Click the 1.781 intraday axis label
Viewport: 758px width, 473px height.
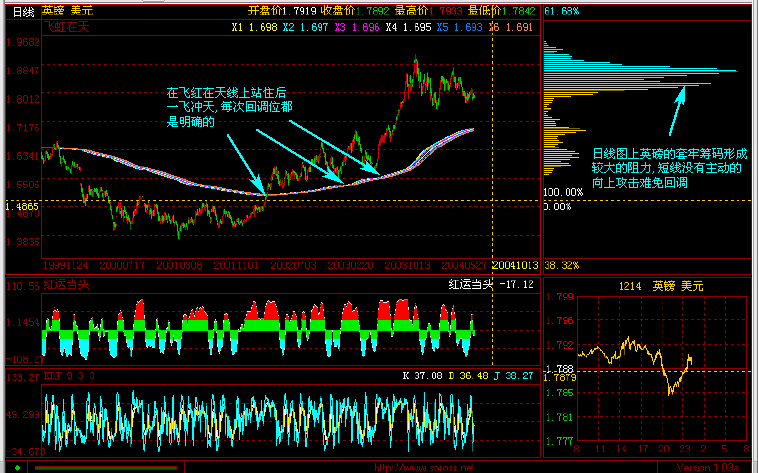559,417
